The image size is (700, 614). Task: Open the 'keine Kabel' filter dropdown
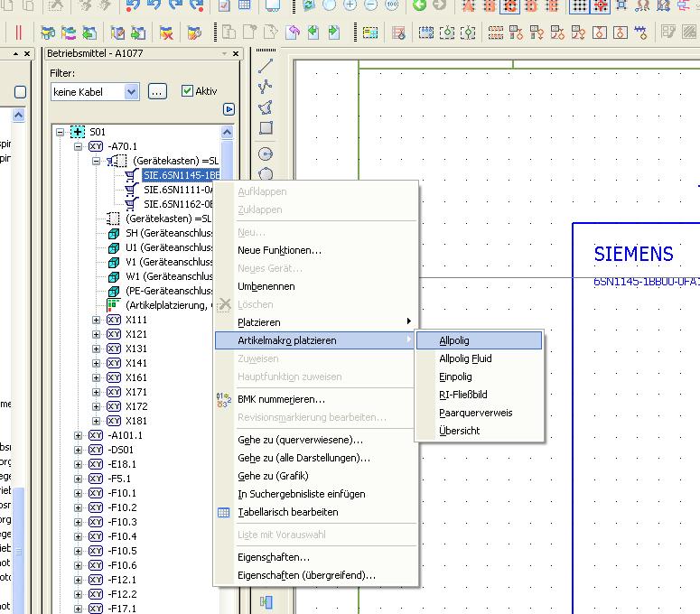pyautogui.click(x=132, y=92)
